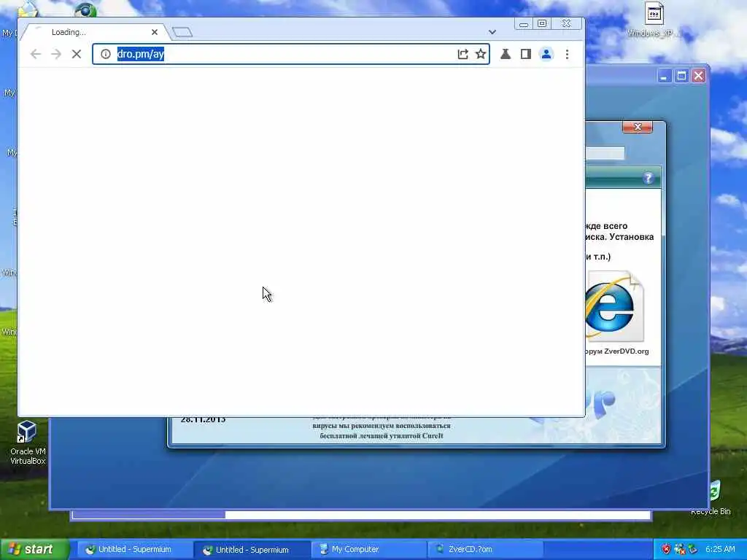Open the Windows start menu
Screen dimensions: 747x560
34,549
